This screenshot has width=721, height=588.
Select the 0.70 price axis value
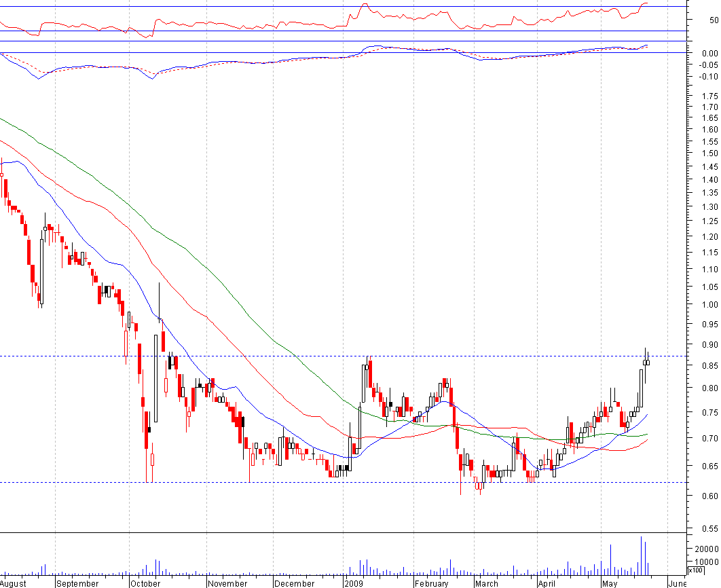[x=710, y=438]
